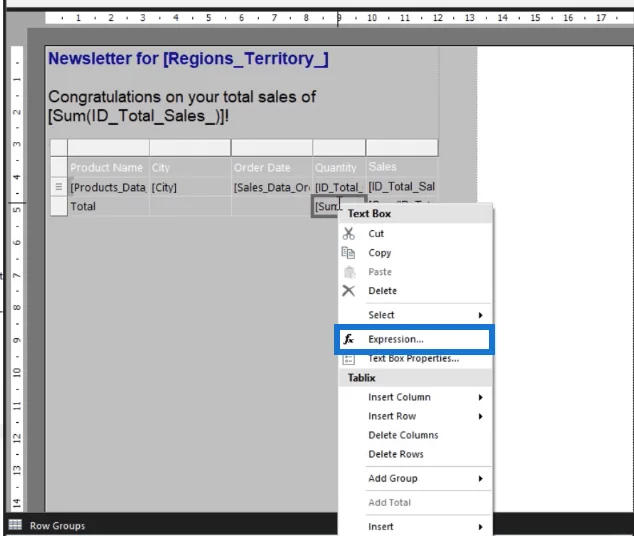Expand the Insert Column submenu
Screen dimensions: 634x536
(x=416, y=397)
